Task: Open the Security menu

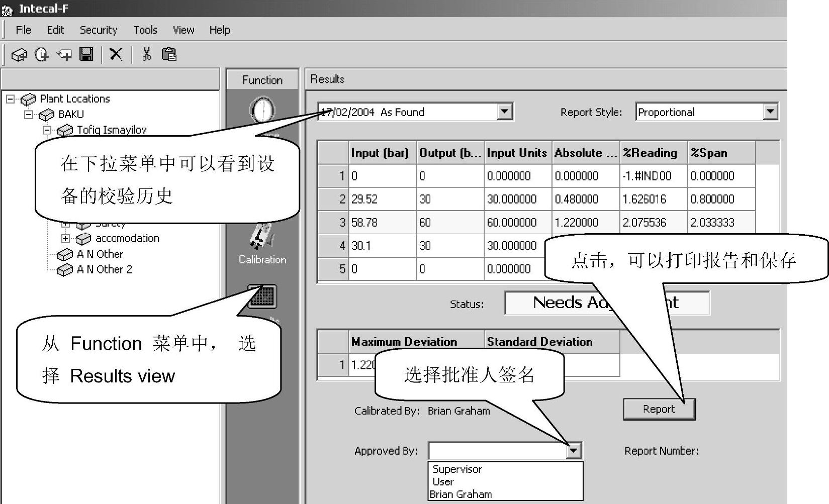Action: (99, 30)
